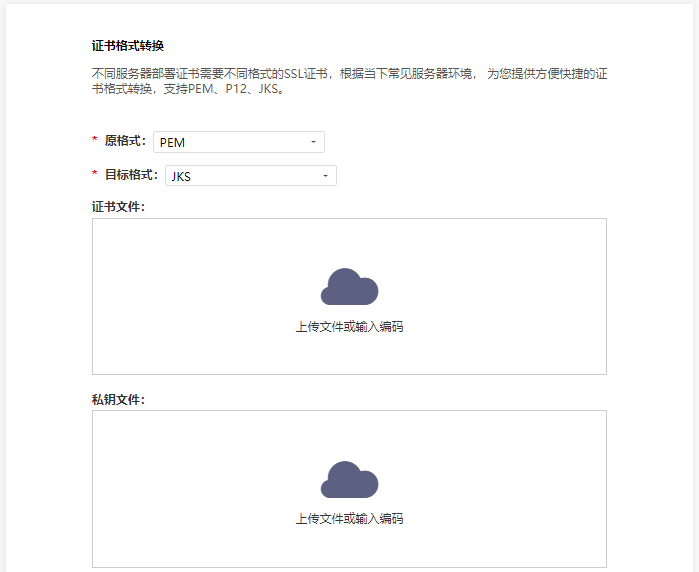Screen dimensions: 699x572
Task: Click the cloud upload icon under 证书文件
Action: coord(349,287)
